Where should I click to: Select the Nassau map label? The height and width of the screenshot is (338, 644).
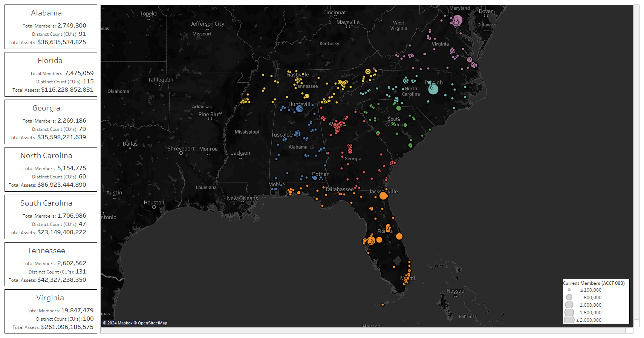[455, 291]
